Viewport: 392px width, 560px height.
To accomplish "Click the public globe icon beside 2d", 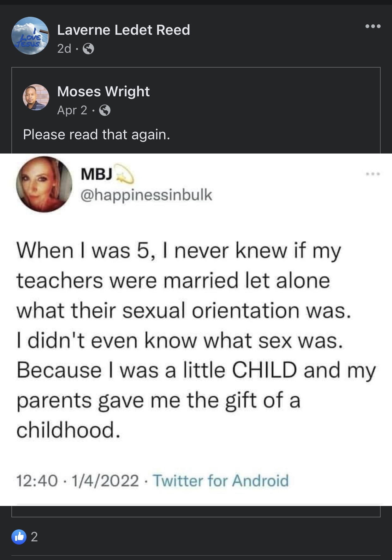I will (88, 49).
